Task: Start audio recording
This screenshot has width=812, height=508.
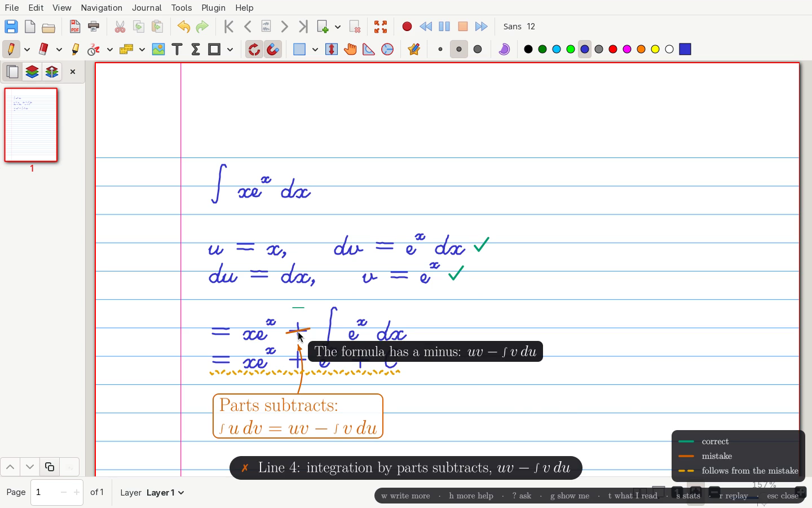Action: point(407,27)
